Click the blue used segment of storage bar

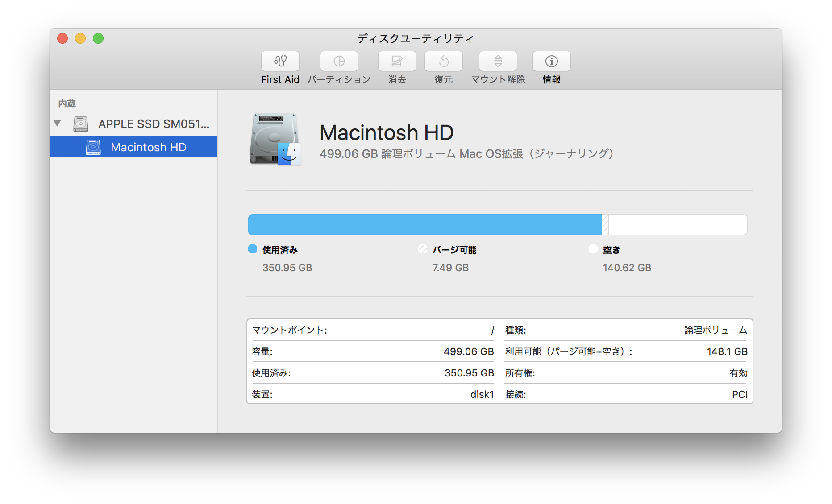coord(424,224)
